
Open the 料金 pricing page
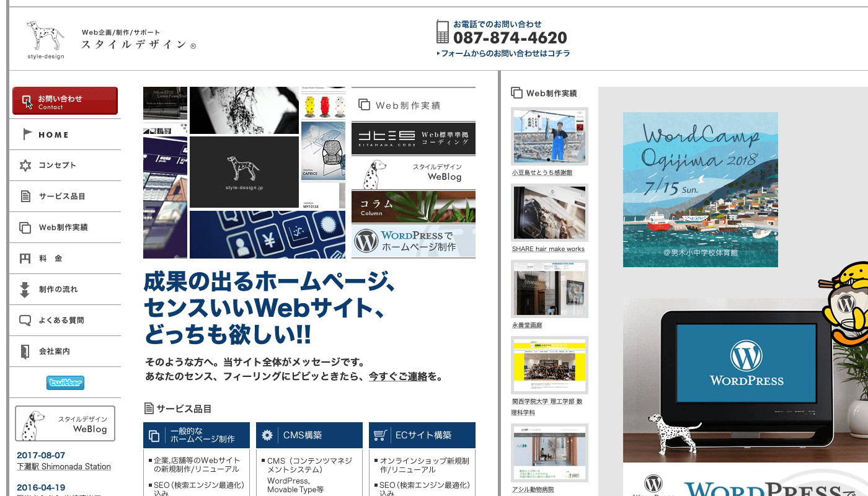click(50, 259)
